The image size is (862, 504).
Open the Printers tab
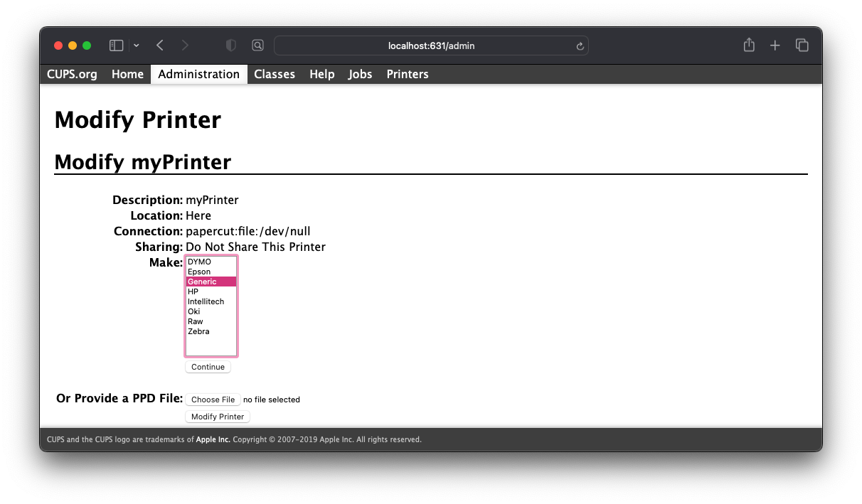pos(408,74)
